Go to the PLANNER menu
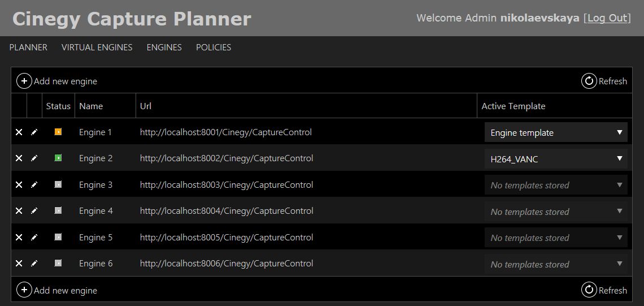644x306 pixels. 28,48
